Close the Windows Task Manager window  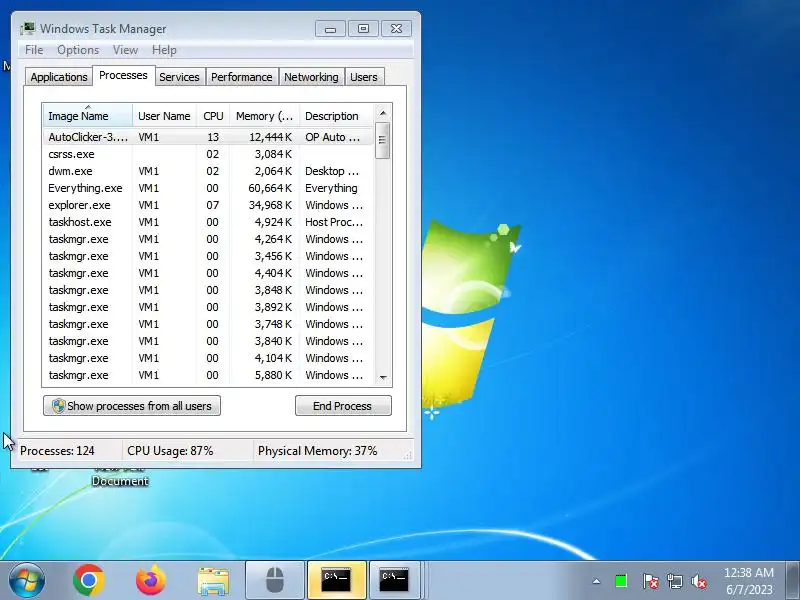(x=396, y=29)
